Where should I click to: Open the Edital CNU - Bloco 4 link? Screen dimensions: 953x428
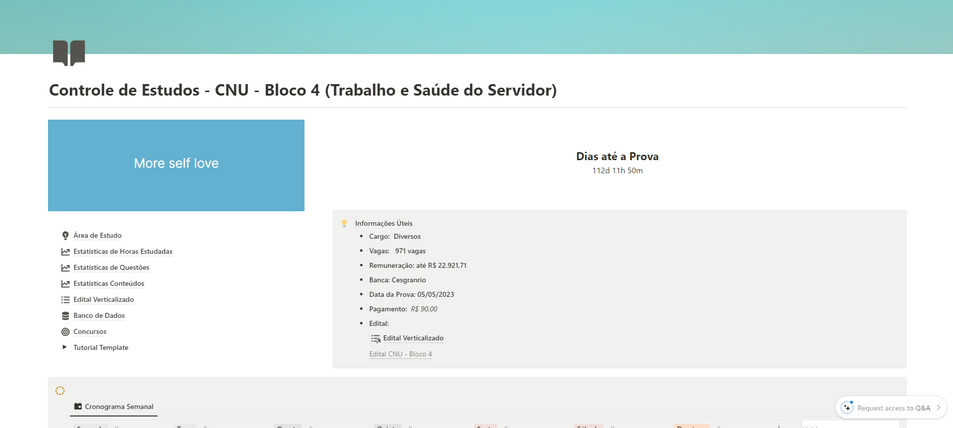tap(401, 354)
